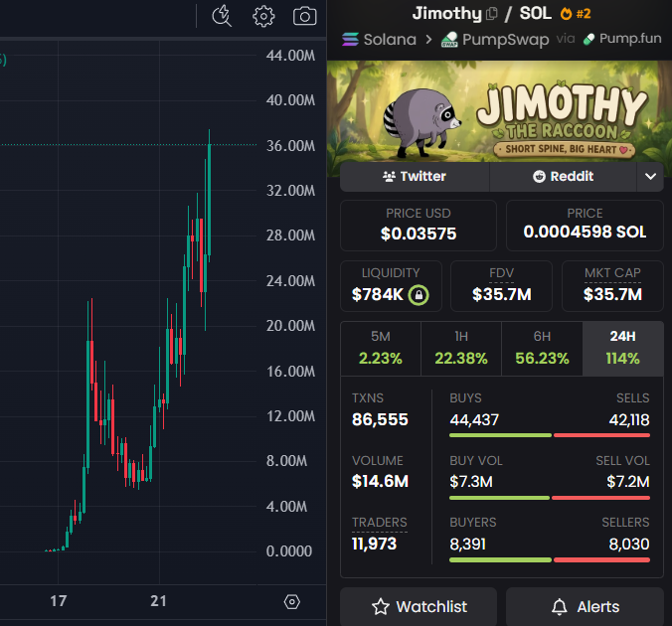Viewport: 672px width, 626px height.
Task: Open chart settings gear icon
Action: [x=263, y=17]
